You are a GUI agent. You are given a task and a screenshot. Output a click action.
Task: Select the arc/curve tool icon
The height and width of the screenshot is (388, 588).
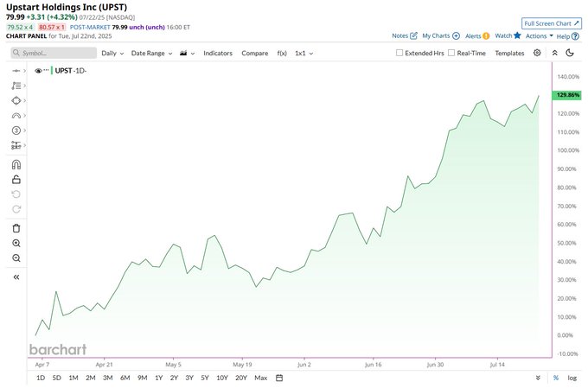(x=16, y=116)
